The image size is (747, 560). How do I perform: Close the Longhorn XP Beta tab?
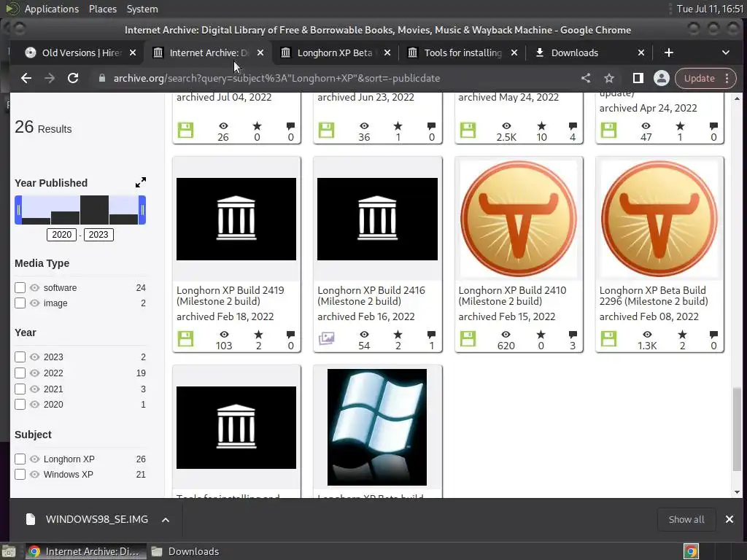387,52
